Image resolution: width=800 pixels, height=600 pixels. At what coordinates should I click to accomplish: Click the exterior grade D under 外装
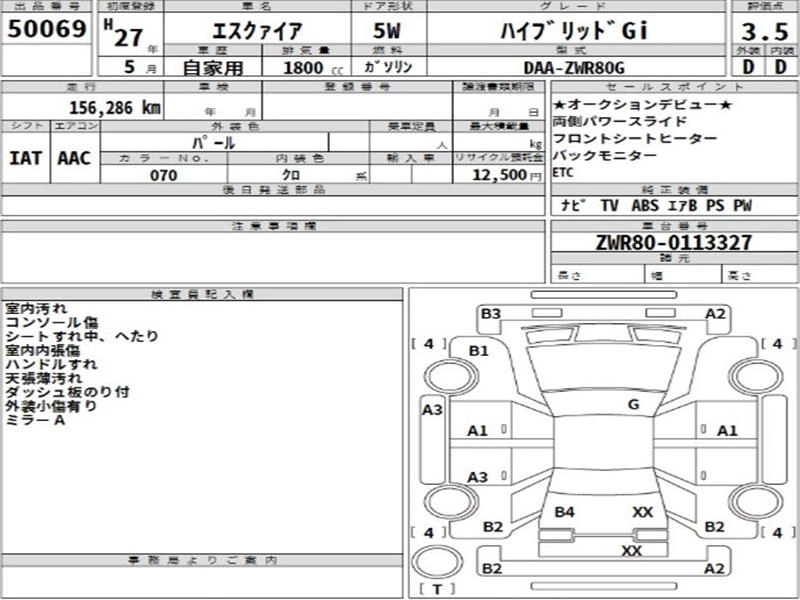point(748,67)
